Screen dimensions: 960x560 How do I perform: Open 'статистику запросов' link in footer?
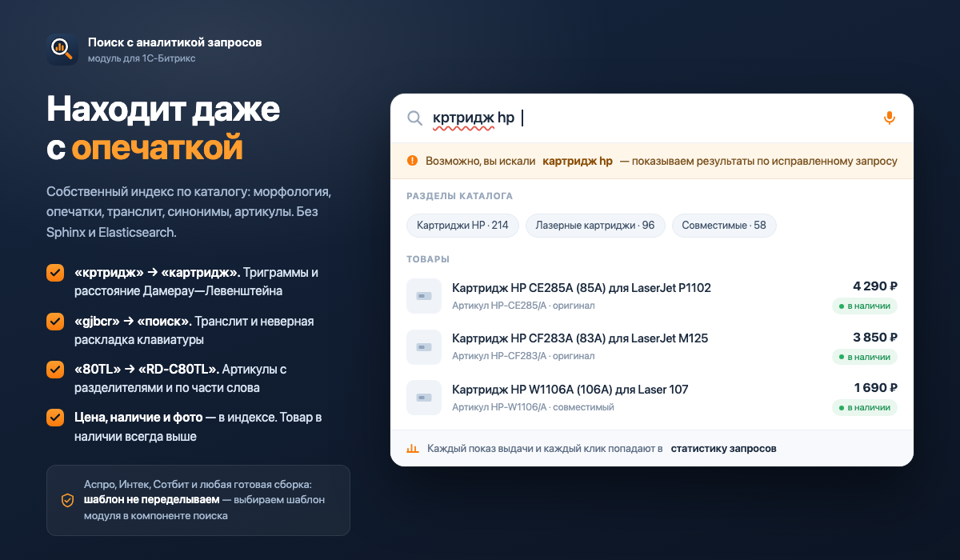[x=723, y=449]
